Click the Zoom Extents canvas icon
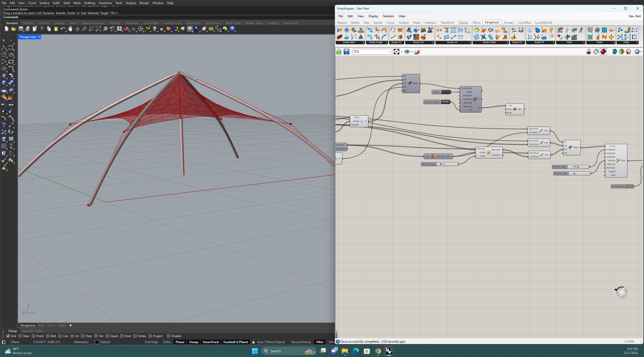 tap(396, 52)
